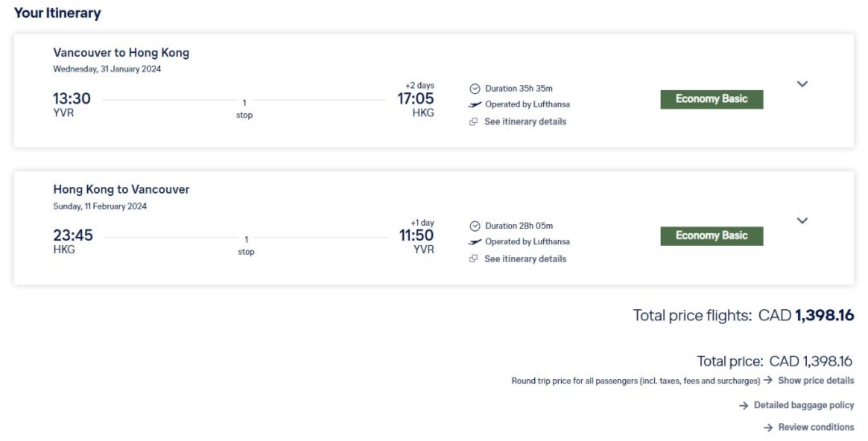The height and width of the screenshot is (441, 868).
Task: Open See itinerary details for the Vancouver departure
Action: (x=525, y=122)
